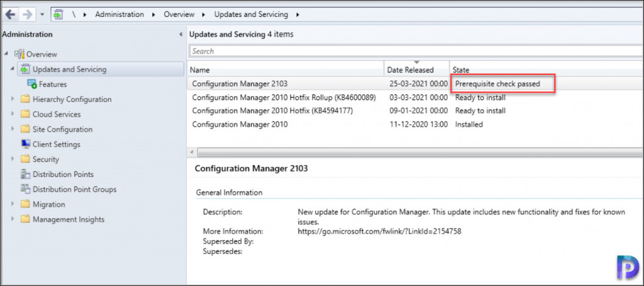Open Client Settings node
Viewport: 644px width, 286px height.
click(57, 144)
